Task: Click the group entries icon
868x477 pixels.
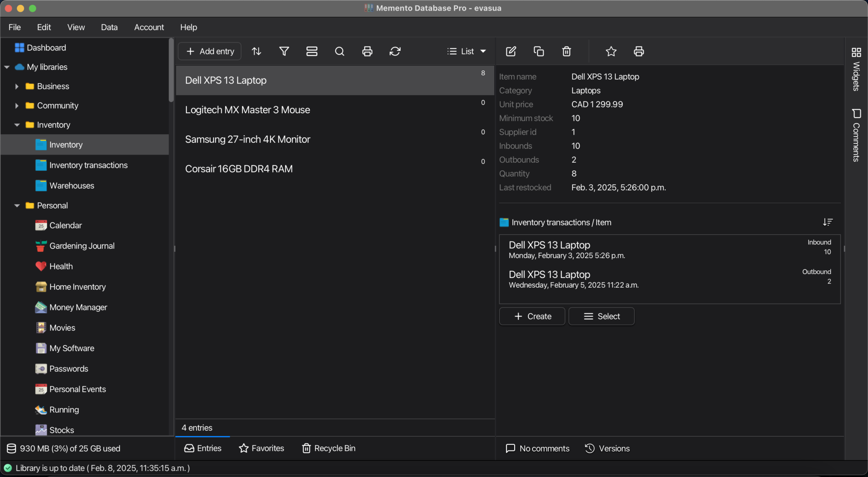Action: [312, 51]
